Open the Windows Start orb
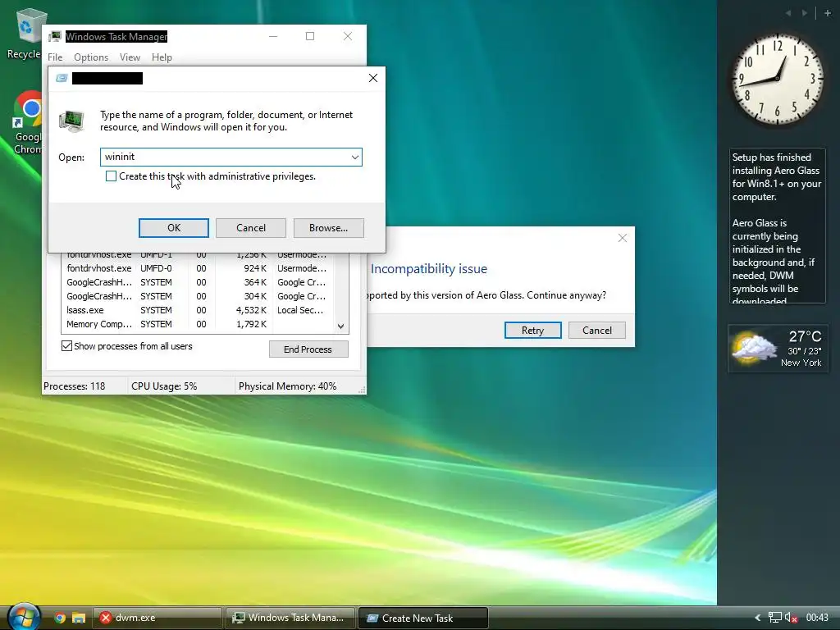This screenshot has height=630, width=840. [x=24, y=617]
